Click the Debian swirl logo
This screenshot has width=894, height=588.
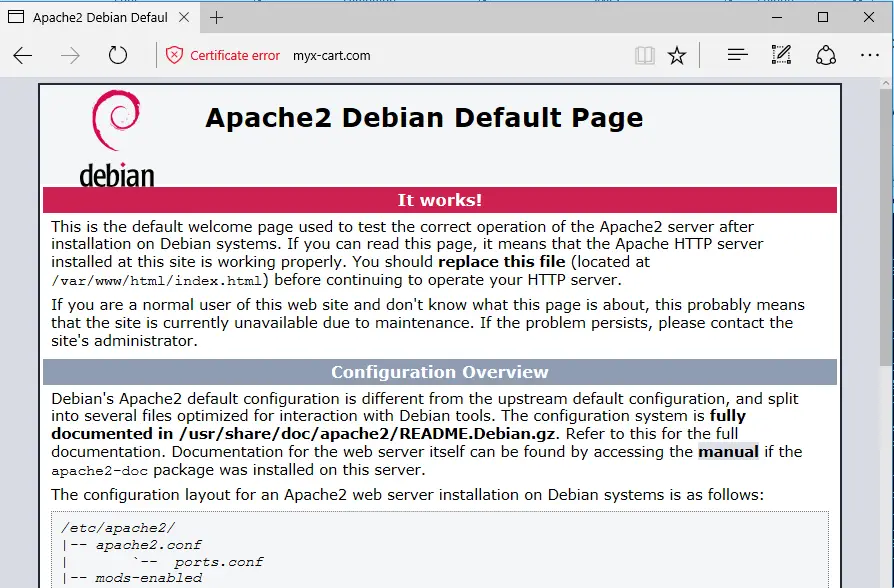pyautogui.click(x=116, y=120)
